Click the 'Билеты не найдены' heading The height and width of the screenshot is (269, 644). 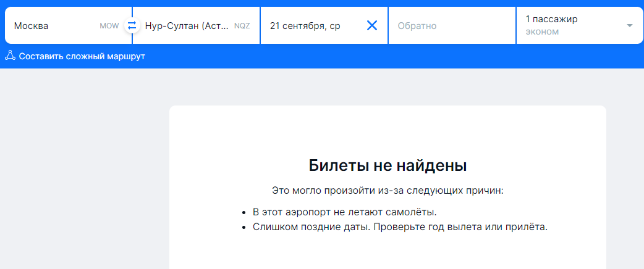click(388, 165)
